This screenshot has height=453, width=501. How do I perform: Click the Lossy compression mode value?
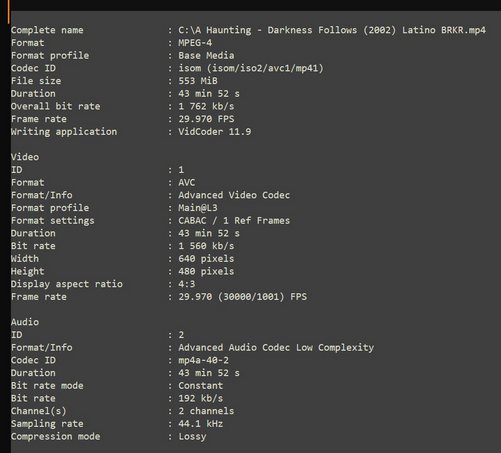[192, 437]
